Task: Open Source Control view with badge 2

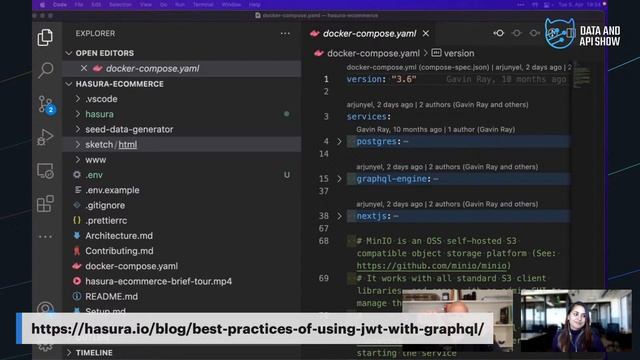Action: 46,104
